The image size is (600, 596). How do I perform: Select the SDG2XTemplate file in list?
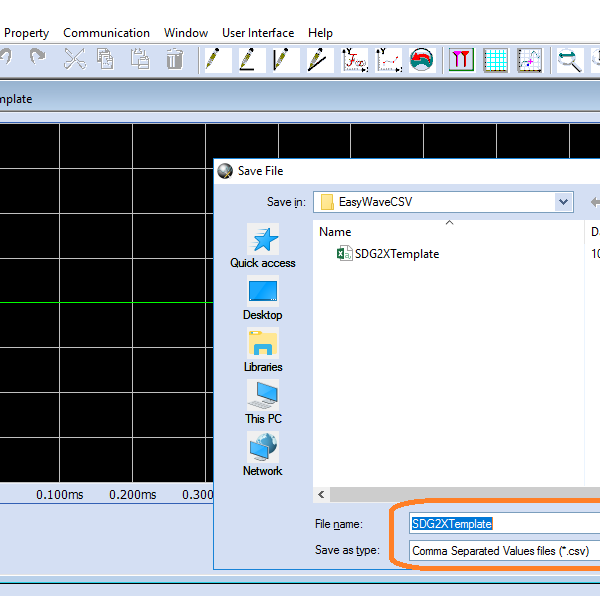(x=396, y=254)
